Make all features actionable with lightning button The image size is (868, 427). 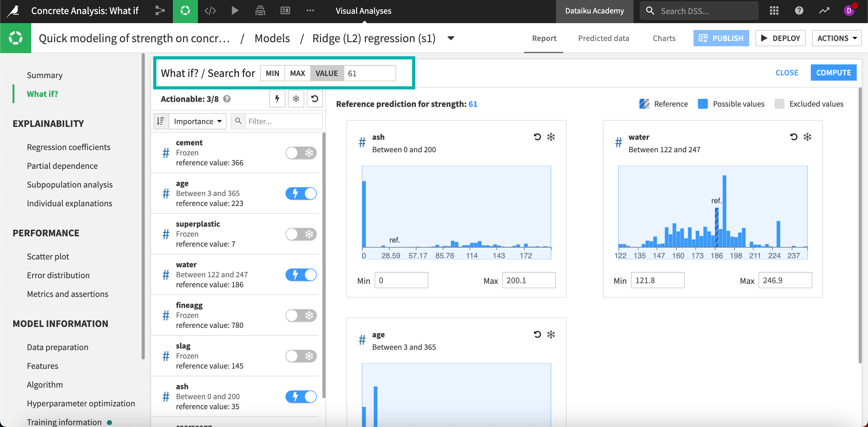(277, 99)
